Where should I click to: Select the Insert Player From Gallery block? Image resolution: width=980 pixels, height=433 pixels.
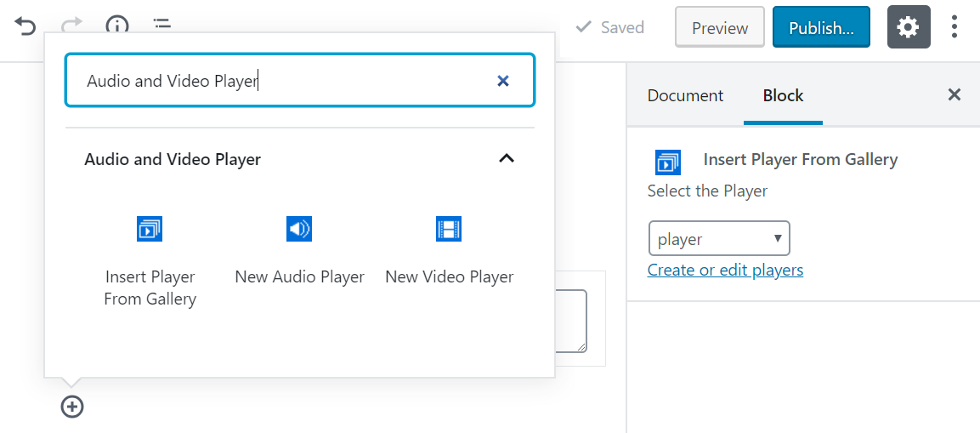click(150, 261)
